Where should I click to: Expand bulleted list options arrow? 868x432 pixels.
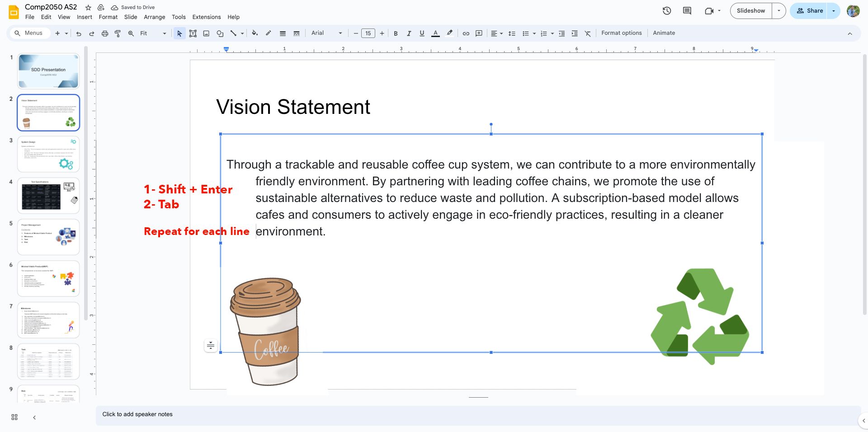click(534, 33)
